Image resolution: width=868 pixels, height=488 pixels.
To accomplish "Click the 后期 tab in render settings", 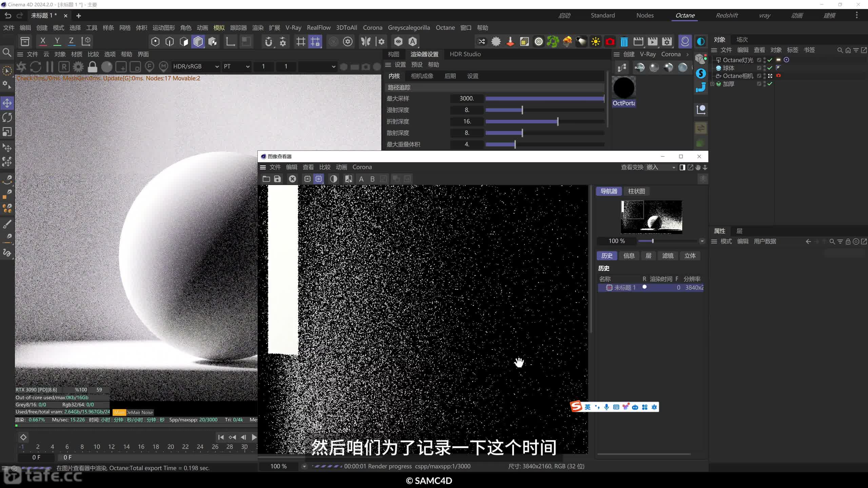I will coord(450,76).
